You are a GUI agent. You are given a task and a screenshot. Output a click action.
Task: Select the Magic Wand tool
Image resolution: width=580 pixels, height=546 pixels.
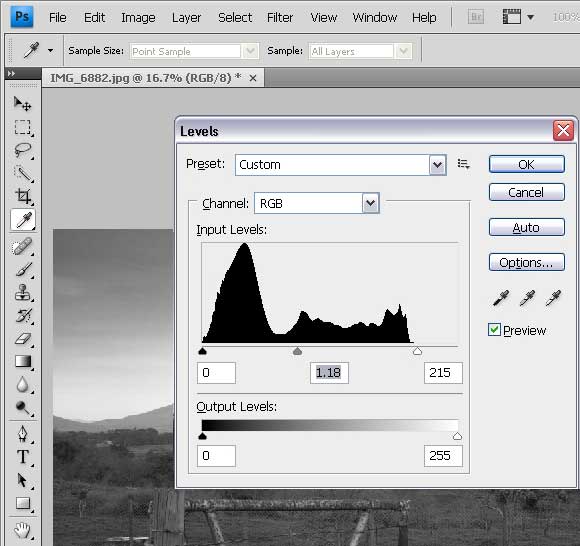pyautogui.click(x=23, y=173)
